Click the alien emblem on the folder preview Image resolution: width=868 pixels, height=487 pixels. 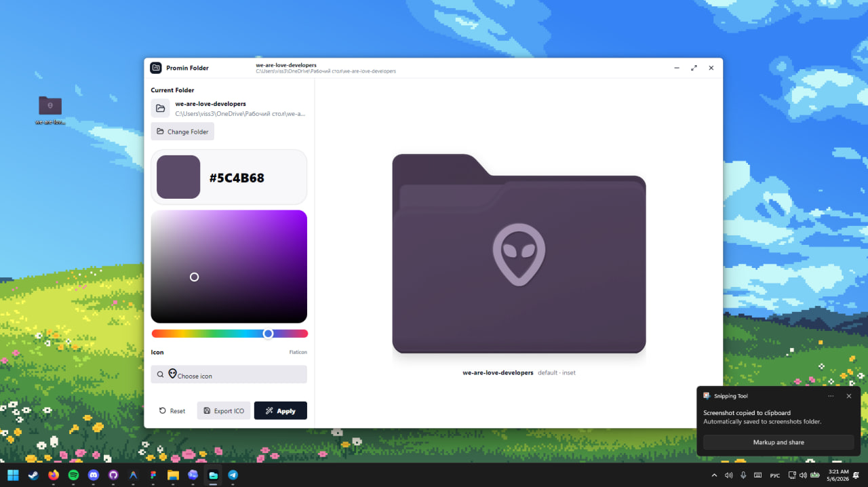coord(519,254)
